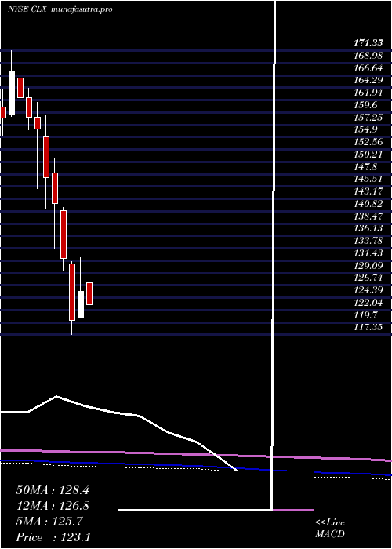Click the 164.29 price axis label
Viewport: 392px width, 549px height.
click(368, 80)
